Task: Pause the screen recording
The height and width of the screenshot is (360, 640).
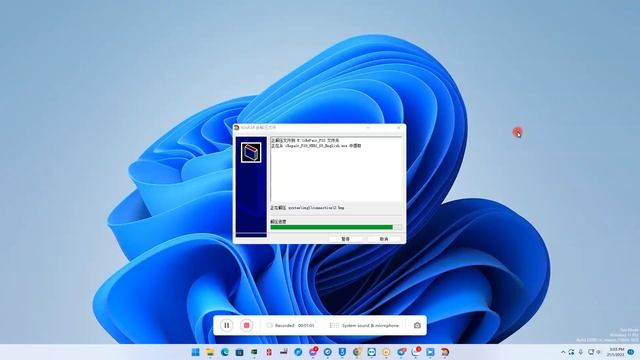Action: (x=227, y=325)
